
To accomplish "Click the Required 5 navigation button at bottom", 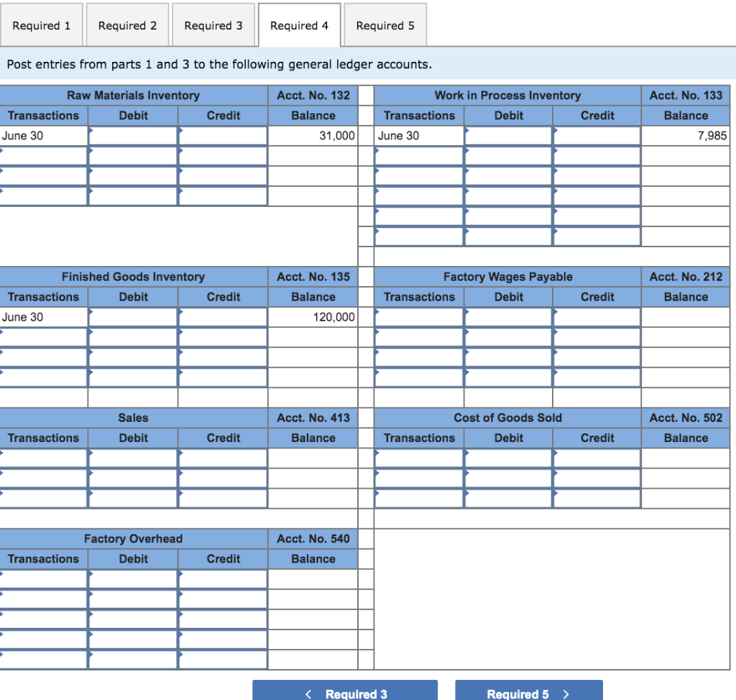I will click(529, 694).
